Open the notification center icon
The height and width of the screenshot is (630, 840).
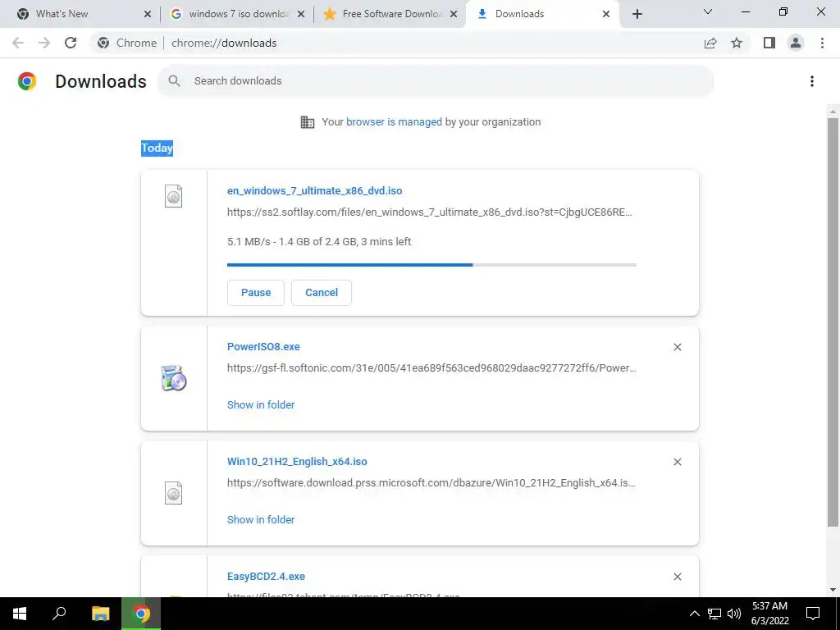click(813, 614)
